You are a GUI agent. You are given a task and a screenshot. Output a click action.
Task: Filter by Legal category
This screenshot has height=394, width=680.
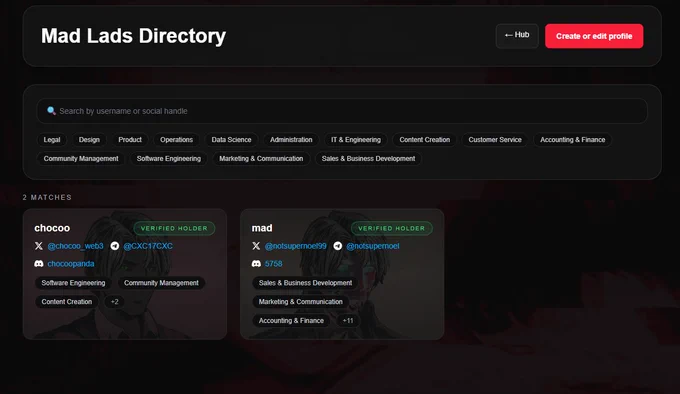(x=52, y=140)
